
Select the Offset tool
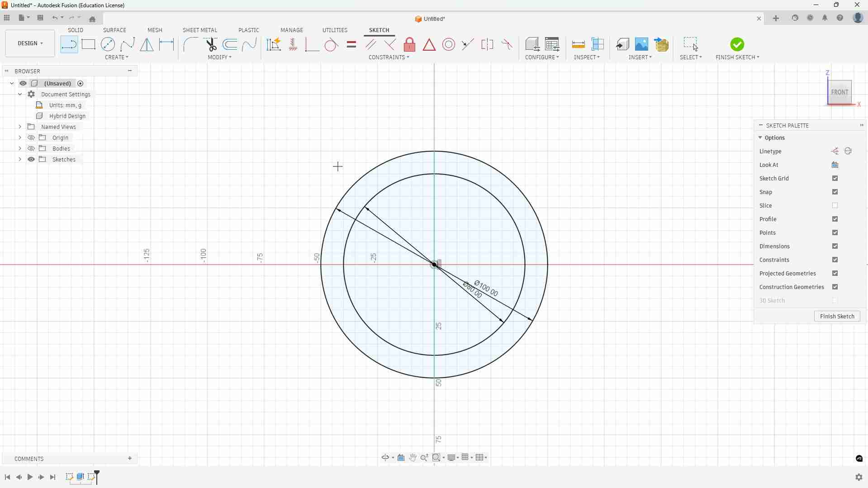click(x=230, y=44)
